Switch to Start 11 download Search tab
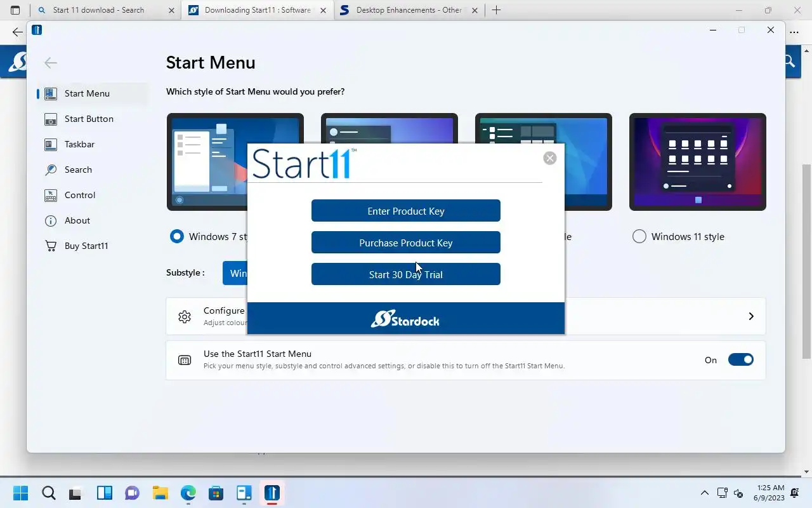The height and width of the screenshot is (508, 812). click(x=98, y=10)
